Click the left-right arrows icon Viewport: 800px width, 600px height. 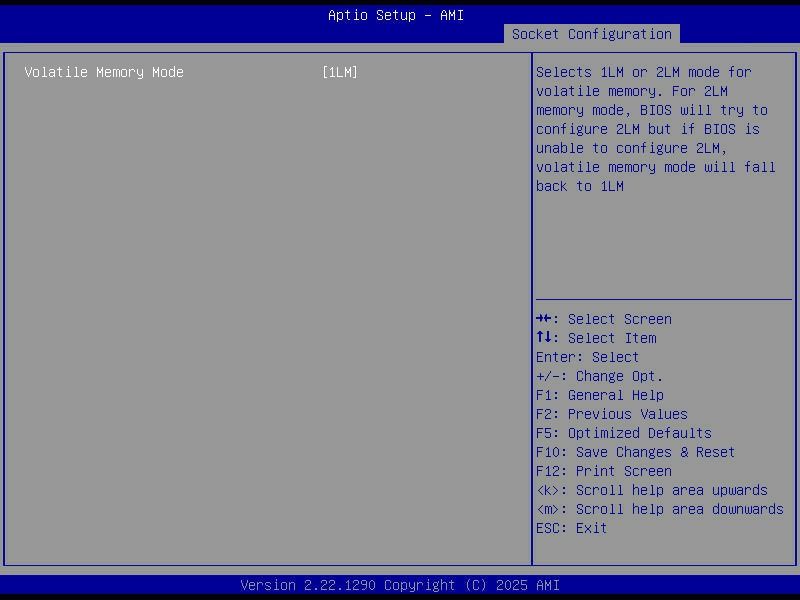[543, 319]
